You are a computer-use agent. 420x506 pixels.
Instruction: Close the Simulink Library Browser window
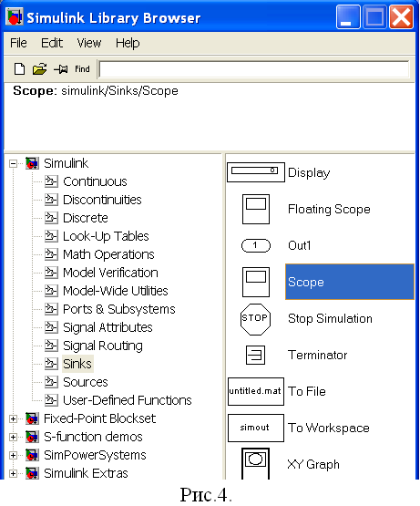[x=401, y=17]
